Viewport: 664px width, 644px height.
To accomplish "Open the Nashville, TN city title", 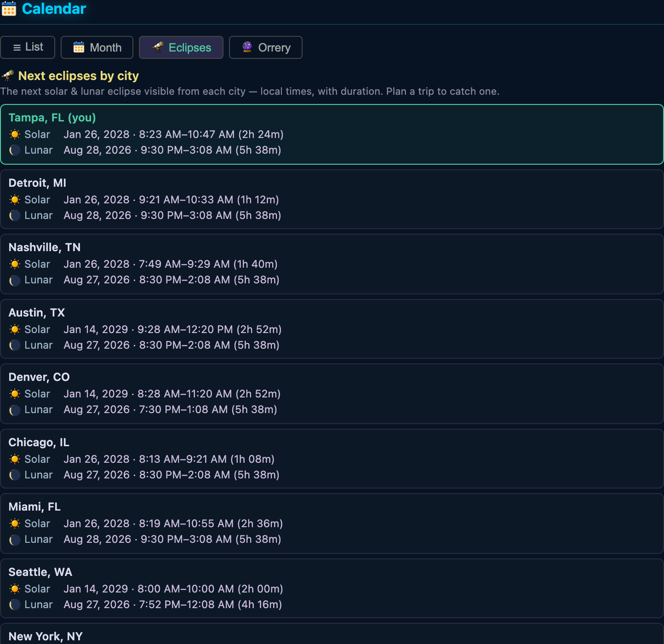I will [45, 247].
